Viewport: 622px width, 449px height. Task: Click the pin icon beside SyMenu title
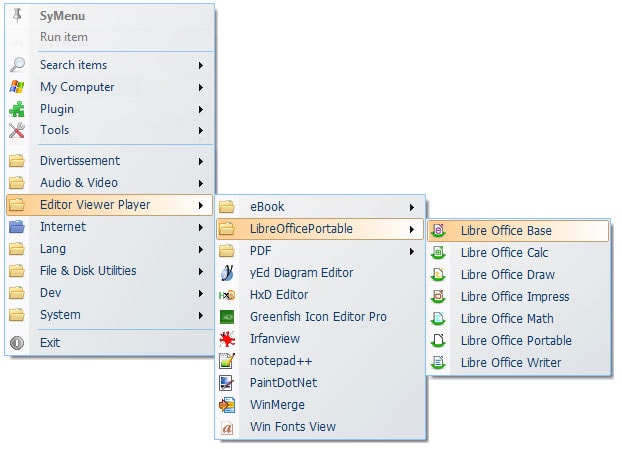click(17, 15)
